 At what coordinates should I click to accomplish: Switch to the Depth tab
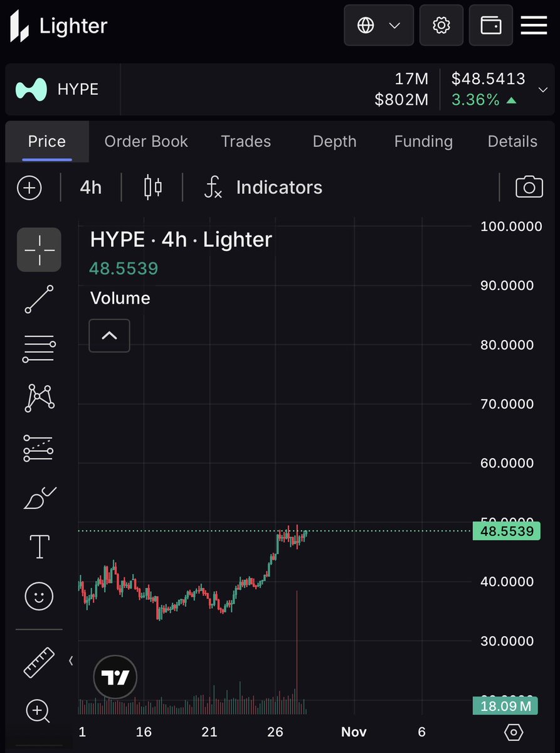click(x=334, y=142)
